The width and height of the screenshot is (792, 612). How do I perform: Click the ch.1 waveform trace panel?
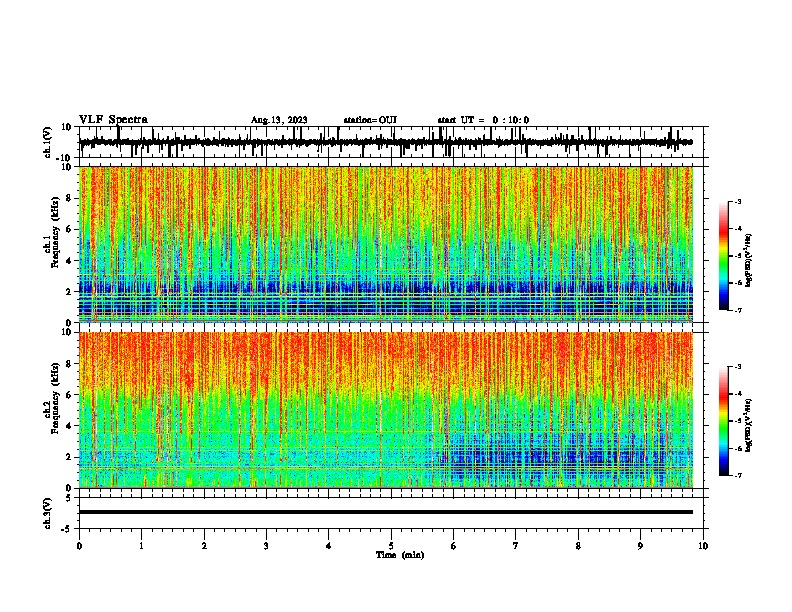click(391, 142)
